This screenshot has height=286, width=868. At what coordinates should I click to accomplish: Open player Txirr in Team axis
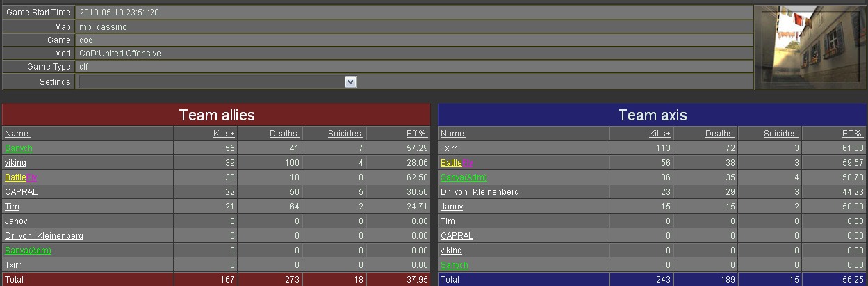(x=449, y=148)
